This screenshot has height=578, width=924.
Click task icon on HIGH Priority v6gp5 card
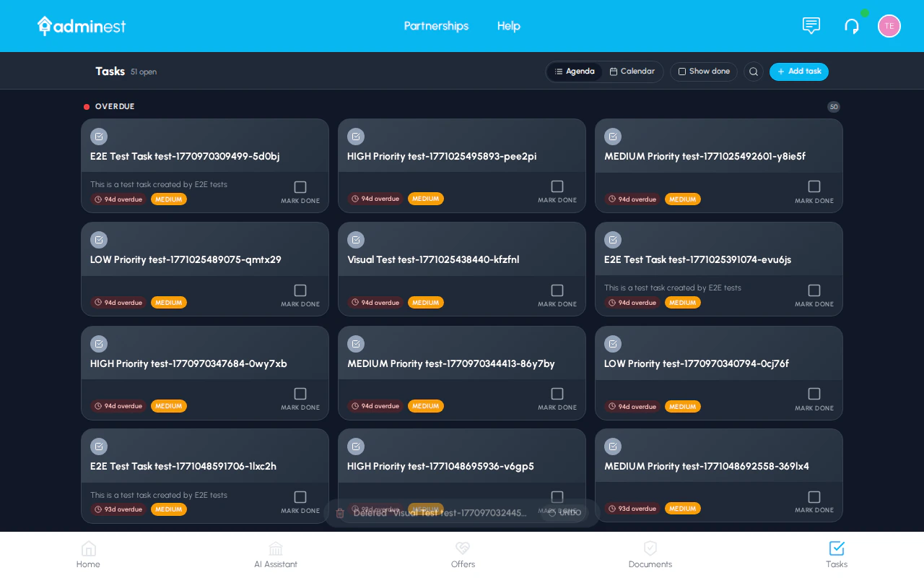[x=356, y=447]
